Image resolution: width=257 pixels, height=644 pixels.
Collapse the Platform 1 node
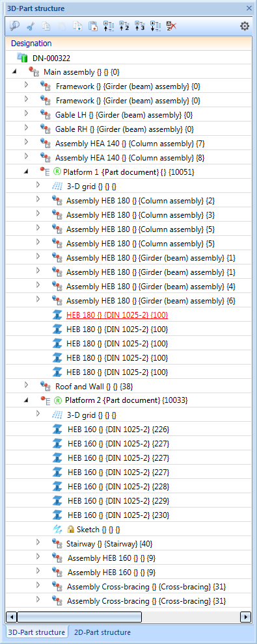point(26,172)
